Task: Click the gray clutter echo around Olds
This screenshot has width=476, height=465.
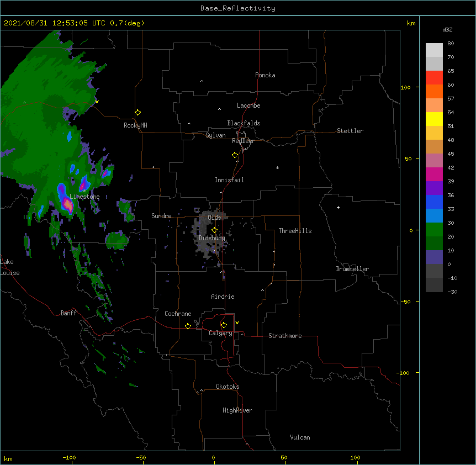Action: 209,232
